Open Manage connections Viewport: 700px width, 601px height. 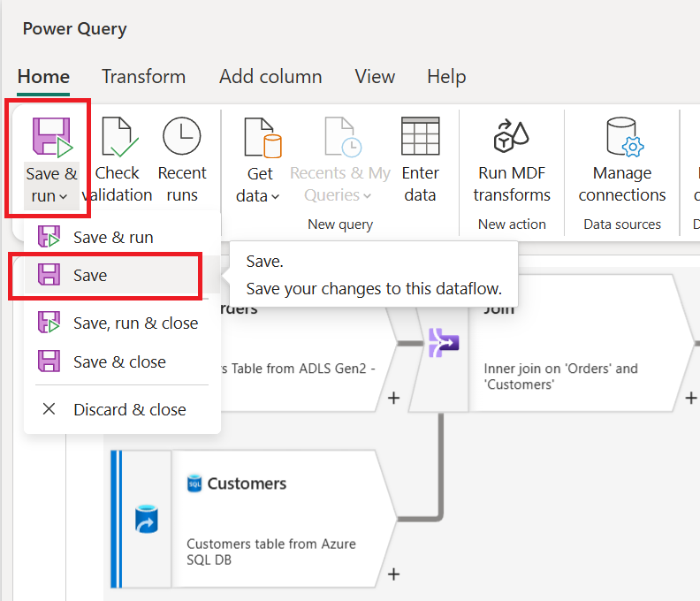click(622, 160)
